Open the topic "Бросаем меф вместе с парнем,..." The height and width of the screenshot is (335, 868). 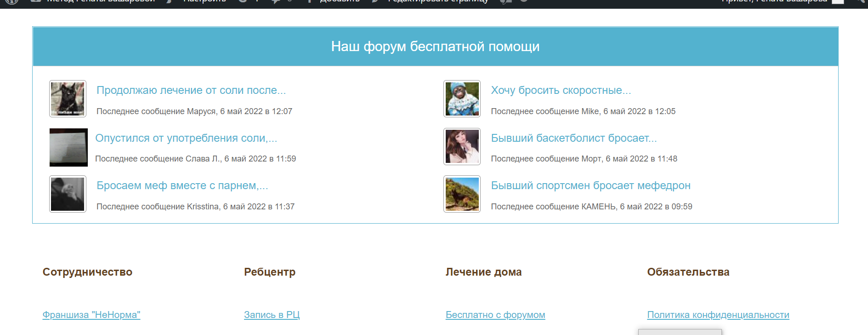point(182,185)
